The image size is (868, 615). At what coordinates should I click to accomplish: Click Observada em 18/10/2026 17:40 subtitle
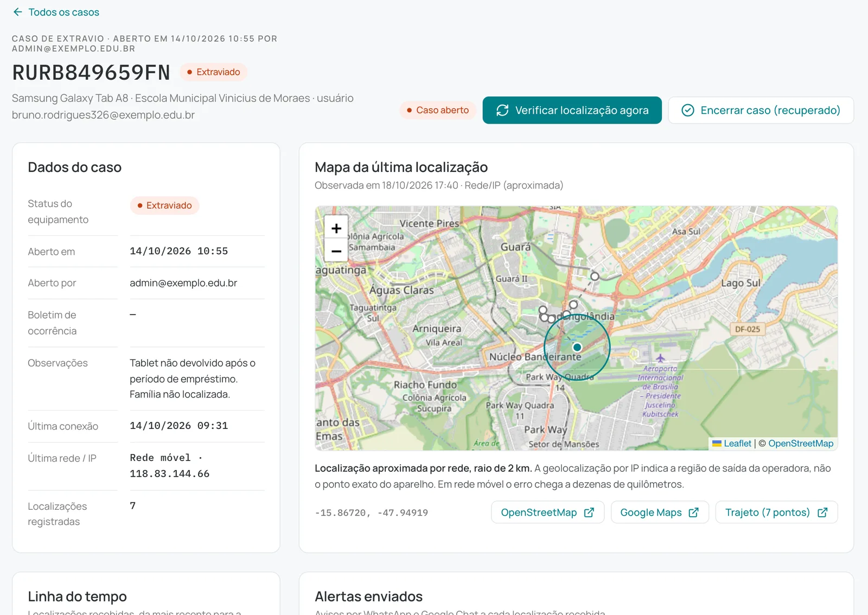pos(439,185)
